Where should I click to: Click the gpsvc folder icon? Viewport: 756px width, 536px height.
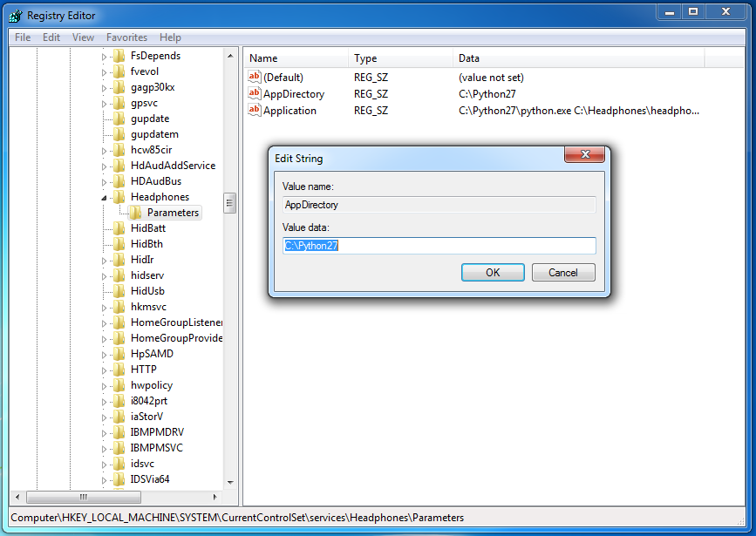[x=119, y=103]
